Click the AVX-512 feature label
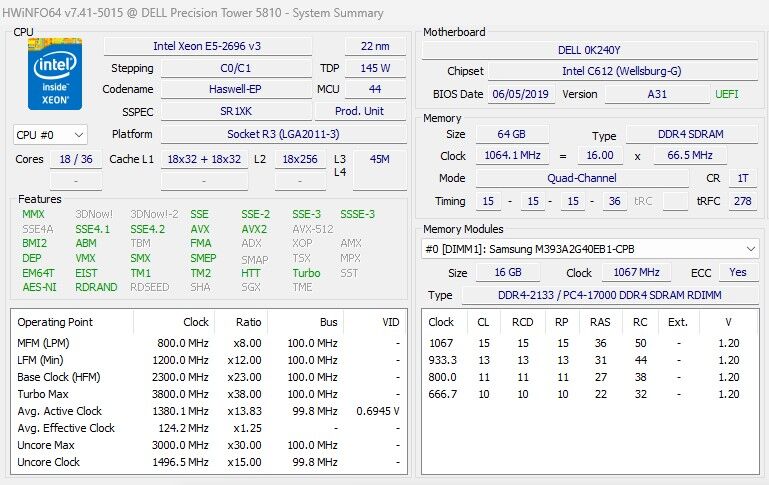769x485 pixels. tap(313, 229)
